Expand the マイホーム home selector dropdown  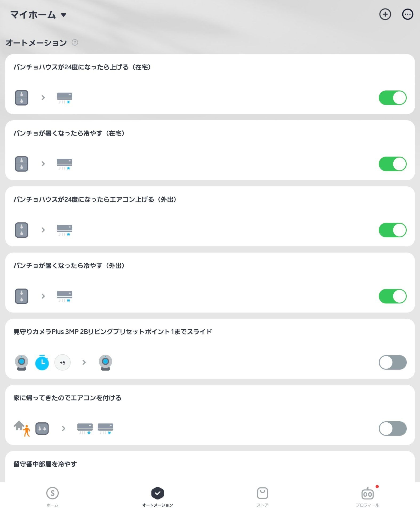pos(38,15)
